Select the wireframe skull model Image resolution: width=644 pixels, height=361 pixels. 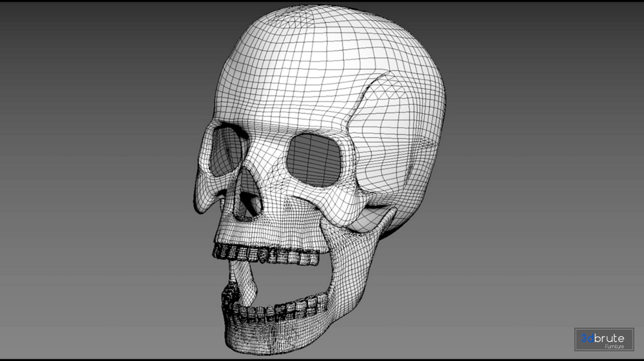320,180
